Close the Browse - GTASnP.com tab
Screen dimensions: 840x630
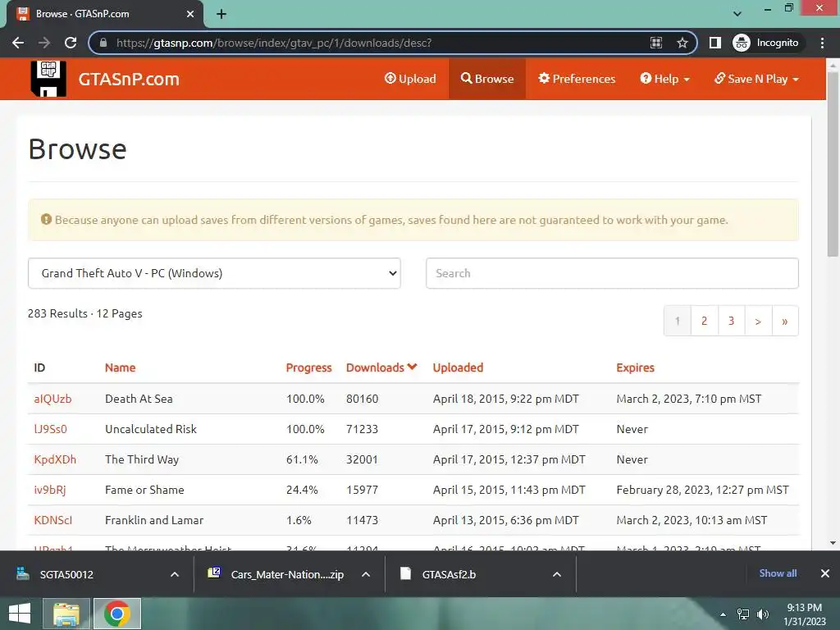tap(190, 14)
